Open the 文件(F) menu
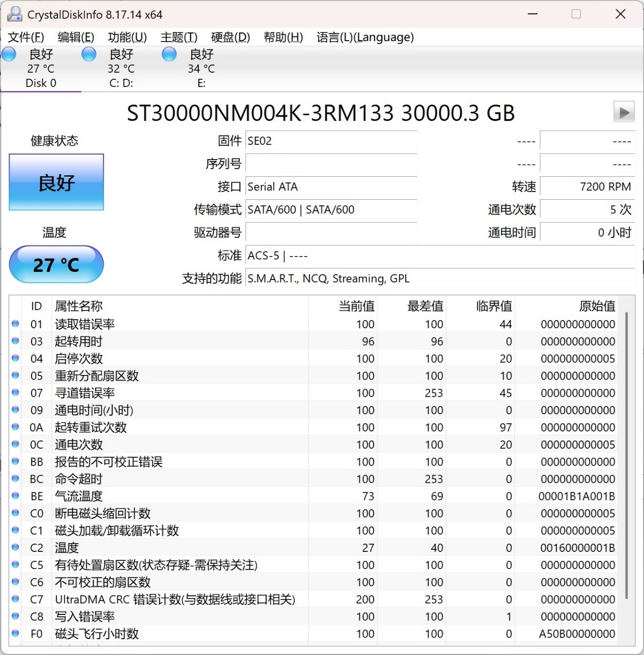The width and height of the screenshot is (644, 655). pyautogui.click(x=26, y=37)
